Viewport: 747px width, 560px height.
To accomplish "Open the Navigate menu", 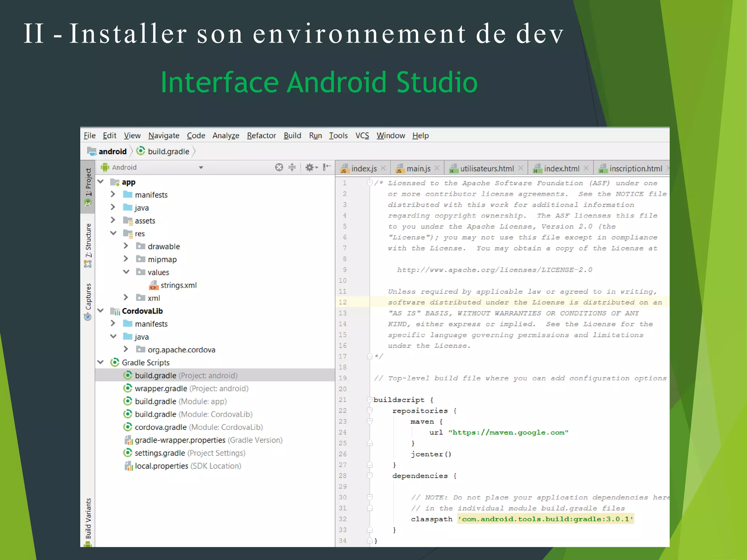I will [164, 136].
